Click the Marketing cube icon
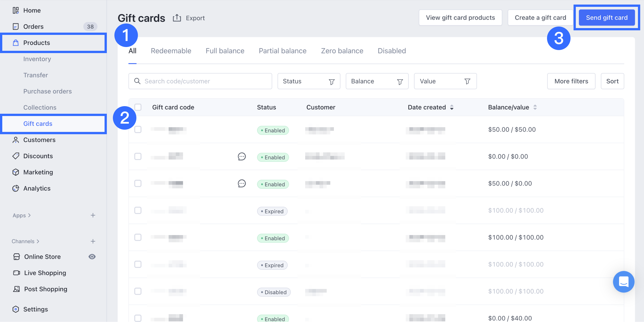The height and width of the screenshot is (322, 644). point(16,172)
